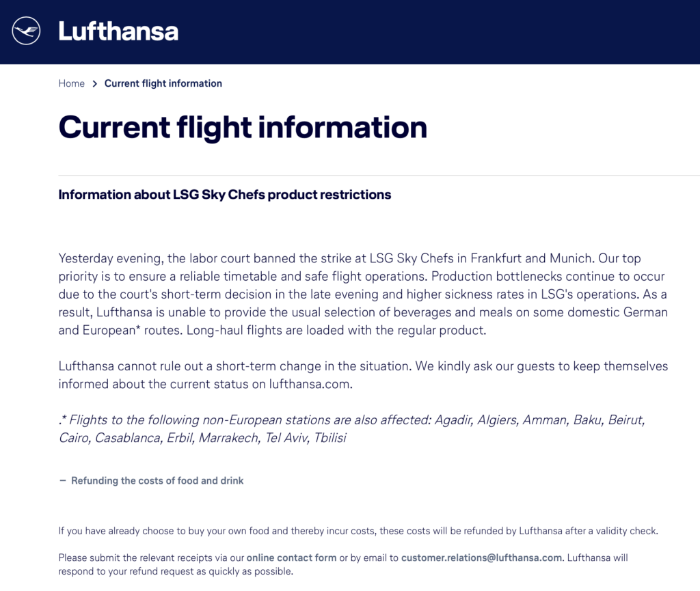700x591 pixels.
Task: Collapse section via minus icon beside Refunding
Action: pyautogui.click(x=62, y=480)
